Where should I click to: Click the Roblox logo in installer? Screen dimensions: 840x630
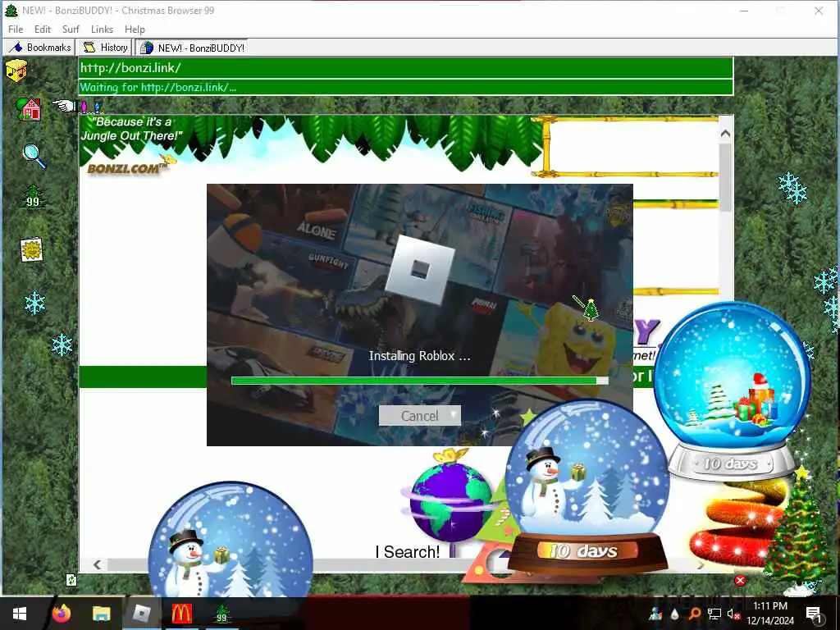pos(420,270)
